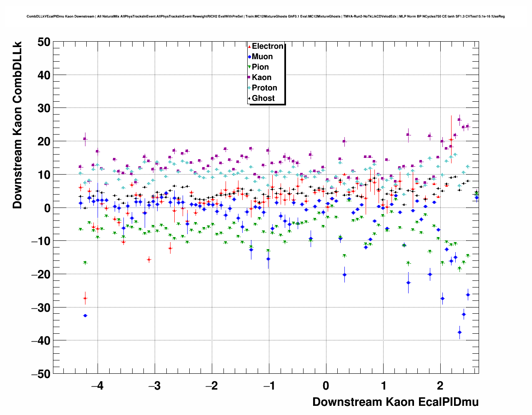Image resolution: width=532 pixels, height=415 pixels.
Task: Click the y-axis title Downstream Kaon CombDLLk
Action: (x=18, y=125)
